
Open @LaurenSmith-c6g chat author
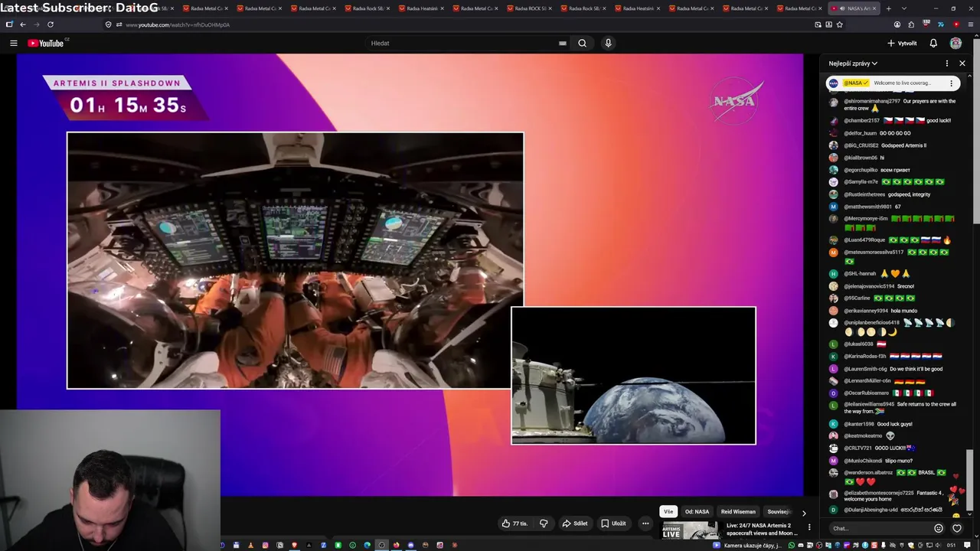pos(865,369)
